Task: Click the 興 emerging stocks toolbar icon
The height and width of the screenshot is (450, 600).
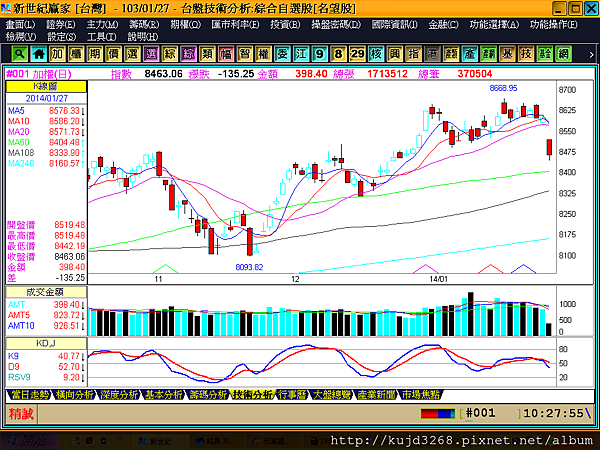Action: pyautogui.click(x=395, y=54)
